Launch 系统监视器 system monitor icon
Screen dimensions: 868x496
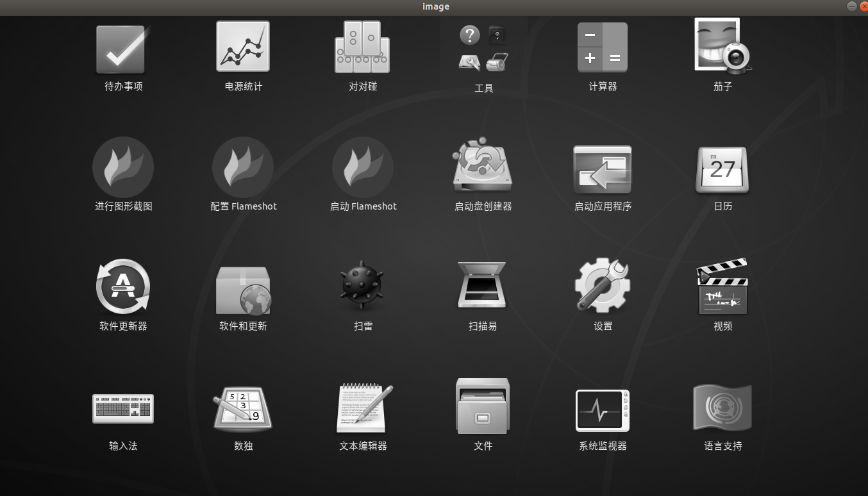point(603,411)
